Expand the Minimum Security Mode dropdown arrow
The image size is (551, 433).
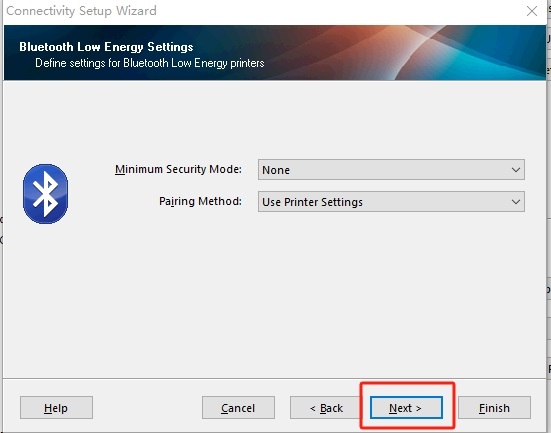click(x=516, y=170)
